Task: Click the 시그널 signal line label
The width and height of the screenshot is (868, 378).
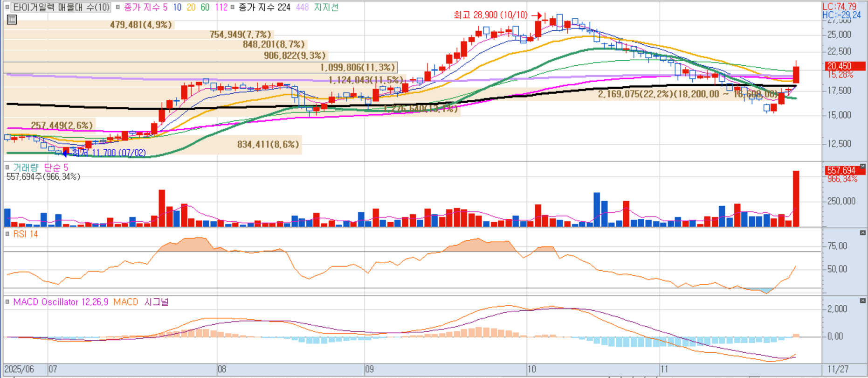Action: coord(156,302)
